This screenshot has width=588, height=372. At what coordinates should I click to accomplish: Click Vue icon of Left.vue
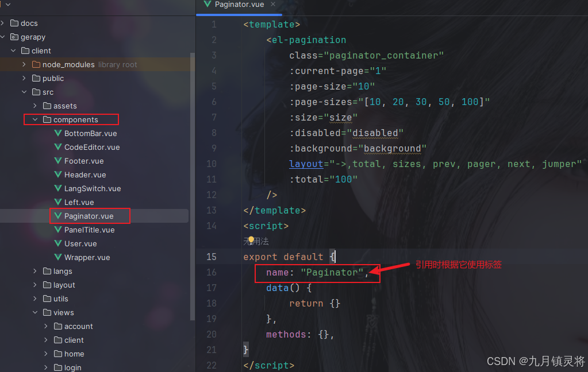click(57, 202)
